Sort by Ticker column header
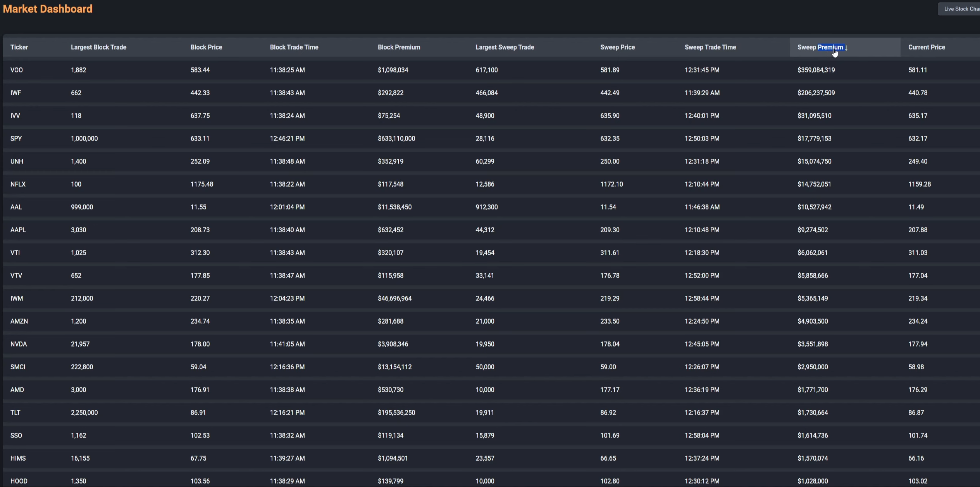The width and height of the screenshot is (980, 487). [19, 47]
